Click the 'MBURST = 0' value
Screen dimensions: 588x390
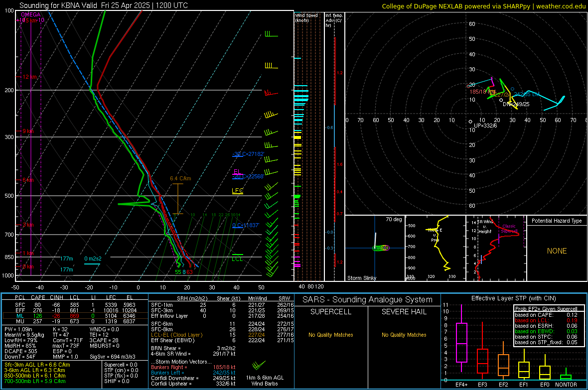(104, 346)
